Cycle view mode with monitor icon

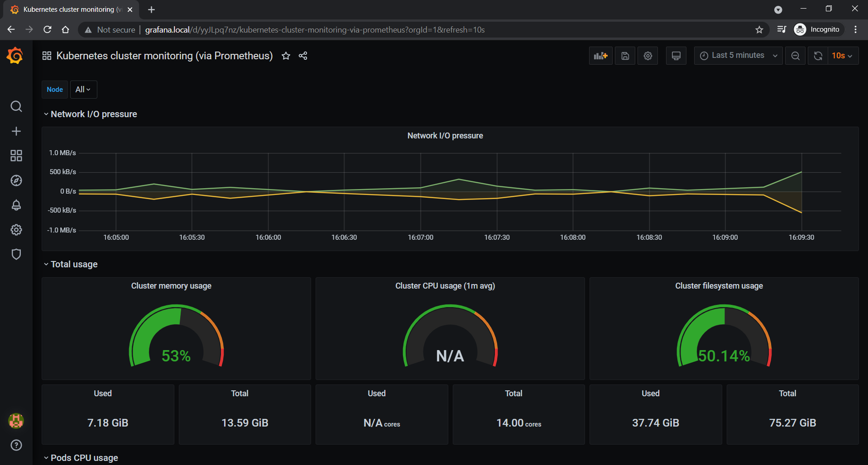coord(676,56)
